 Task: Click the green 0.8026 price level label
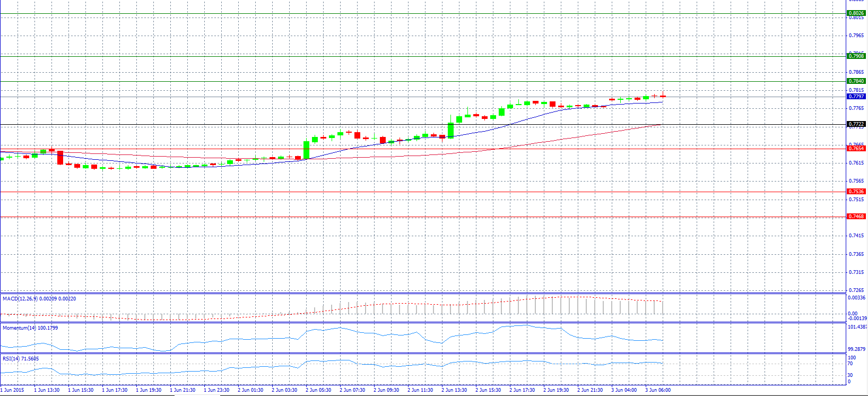[x=856, y=13]
